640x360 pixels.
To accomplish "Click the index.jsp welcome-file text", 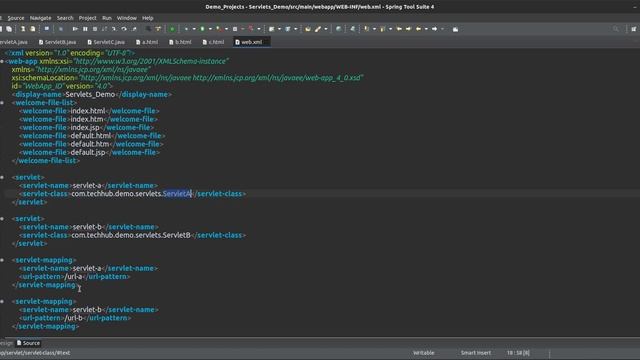I will click(x=85, y=127).
